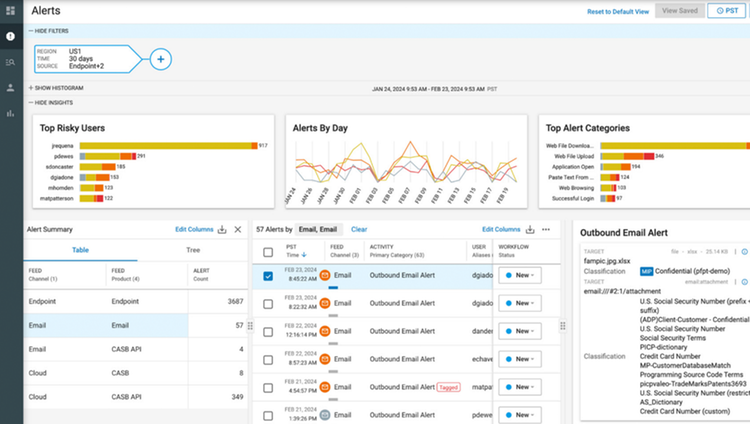Click the sort arrow on Time column

(x=304, y=255)
